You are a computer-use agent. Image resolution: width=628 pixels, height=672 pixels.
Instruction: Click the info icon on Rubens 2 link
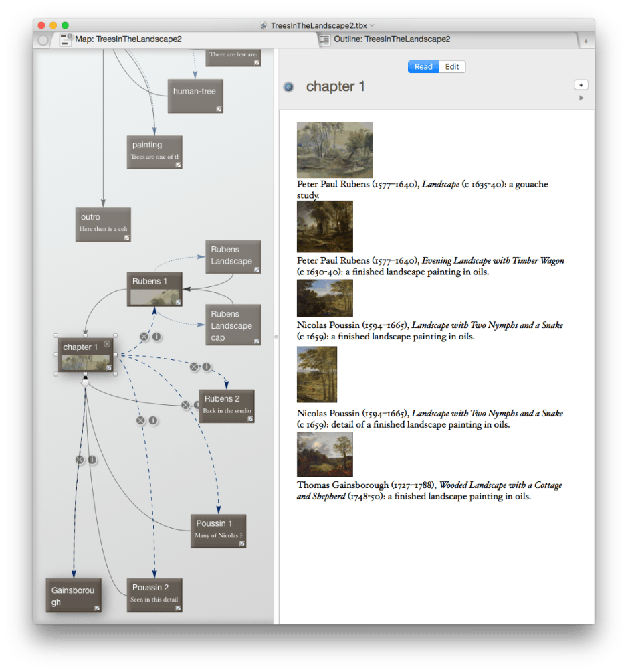[x=207, y=367]
